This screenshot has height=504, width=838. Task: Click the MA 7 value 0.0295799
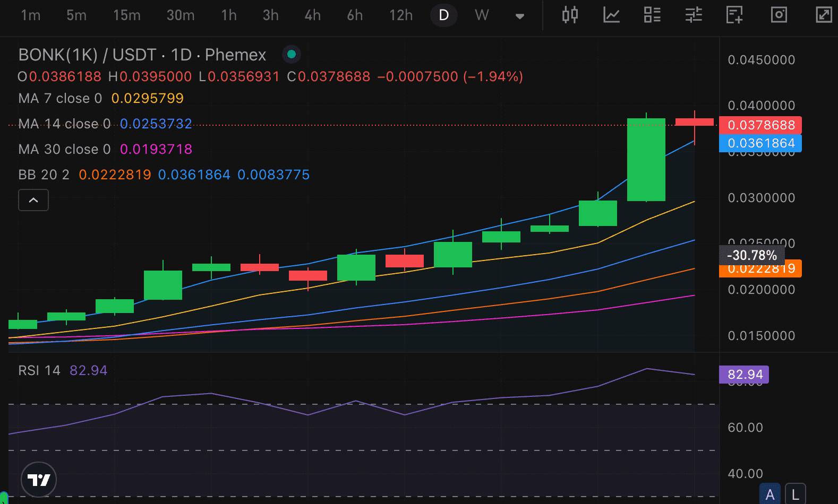coord(148,98)
